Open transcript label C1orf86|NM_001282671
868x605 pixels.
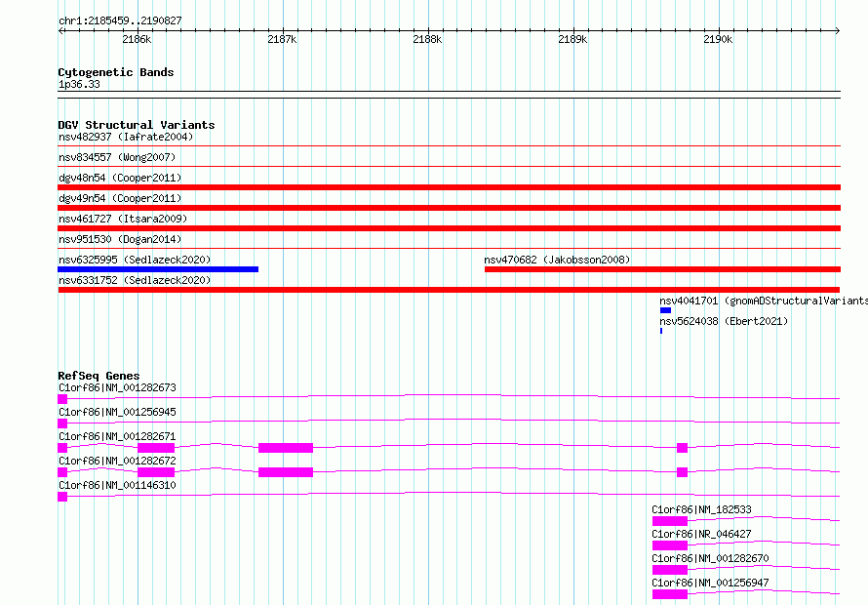[117, 436]
